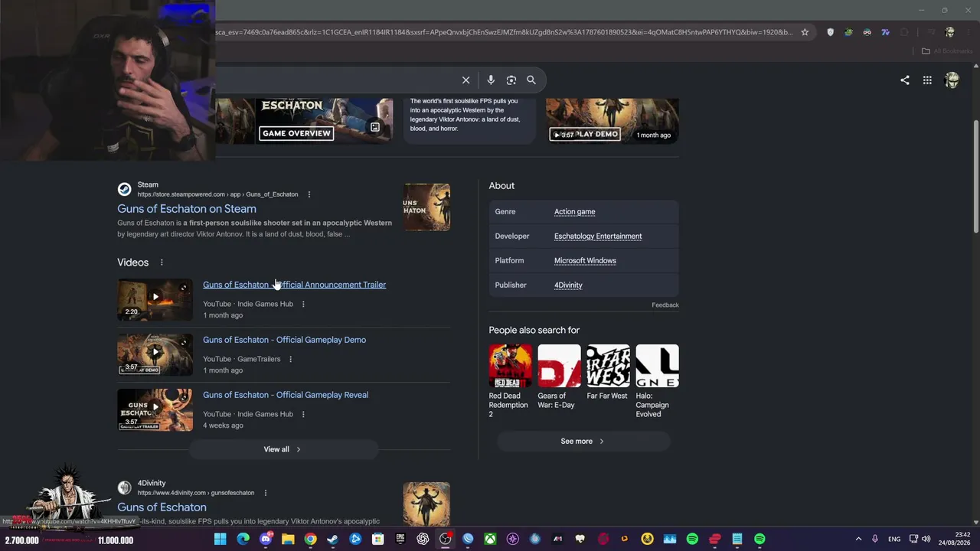Open All Bookmarks folder
Image resolution: width=980 pixels, height=551 pixels.
(947, 51)
